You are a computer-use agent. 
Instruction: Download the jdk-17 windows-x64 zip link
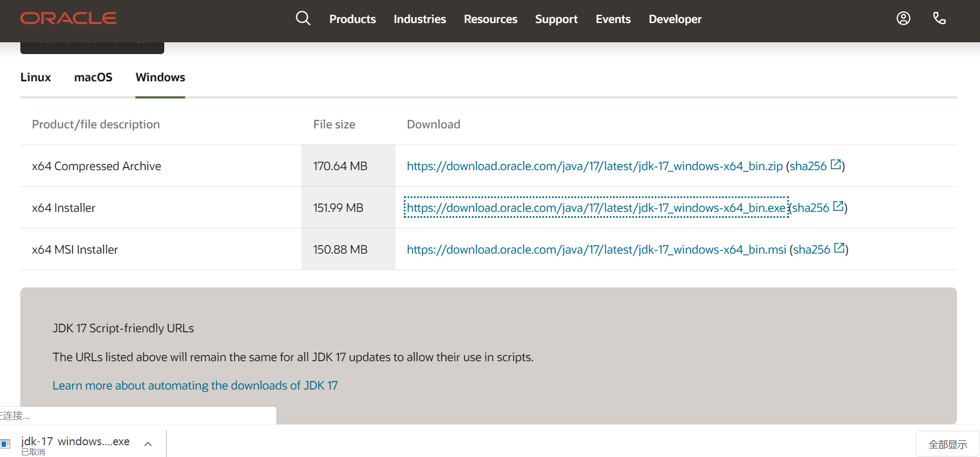click(595, 166)
